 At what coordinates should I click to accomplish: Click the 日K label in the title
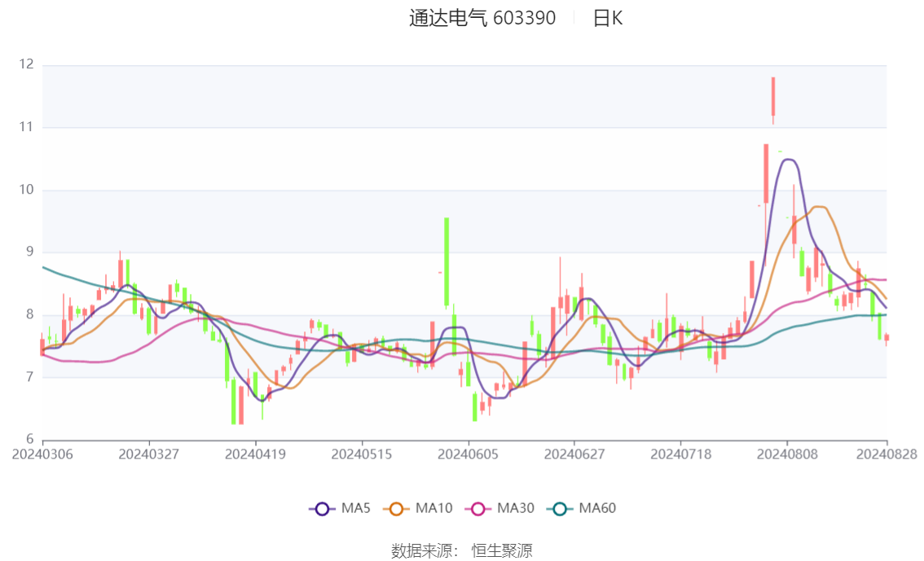(608, 18)
